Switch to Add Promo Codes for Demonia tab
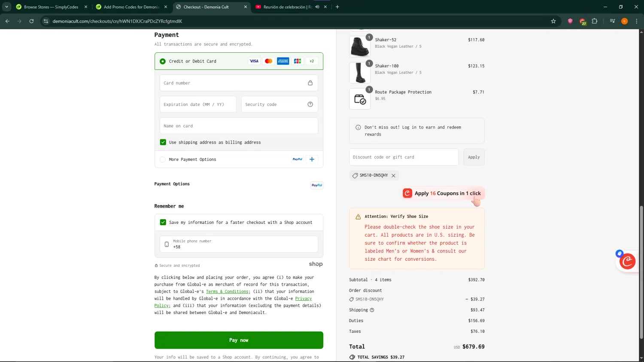The width and height of the screenshot is (644, 362). click(x=131, y=7)
